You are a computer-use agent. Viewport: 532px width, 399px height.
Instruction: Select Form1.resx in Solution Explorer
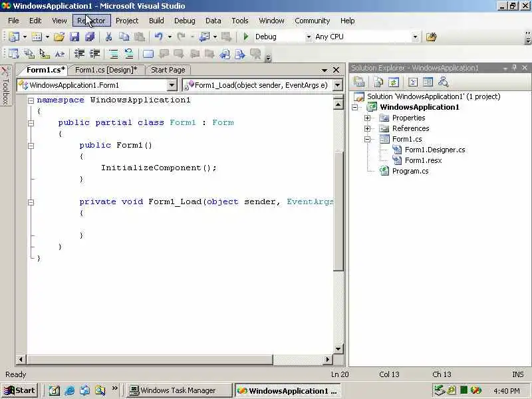tap(423, 160)
